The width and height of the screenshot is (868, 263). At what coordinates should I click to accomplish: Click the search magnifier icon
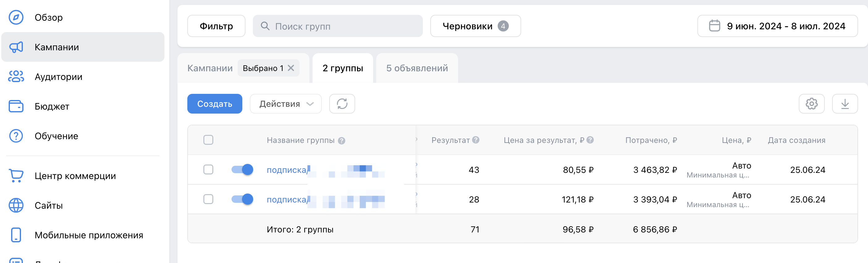pos(265,26)
